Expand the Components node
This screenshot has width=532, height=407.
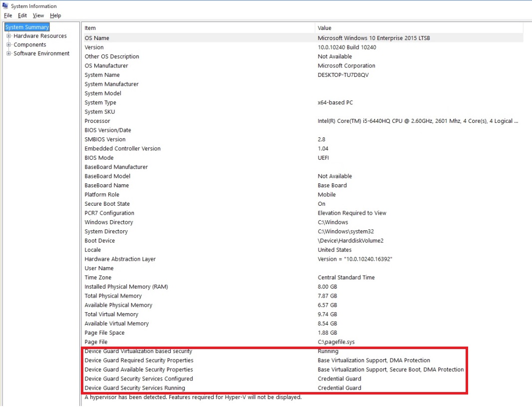coord(8,44)
